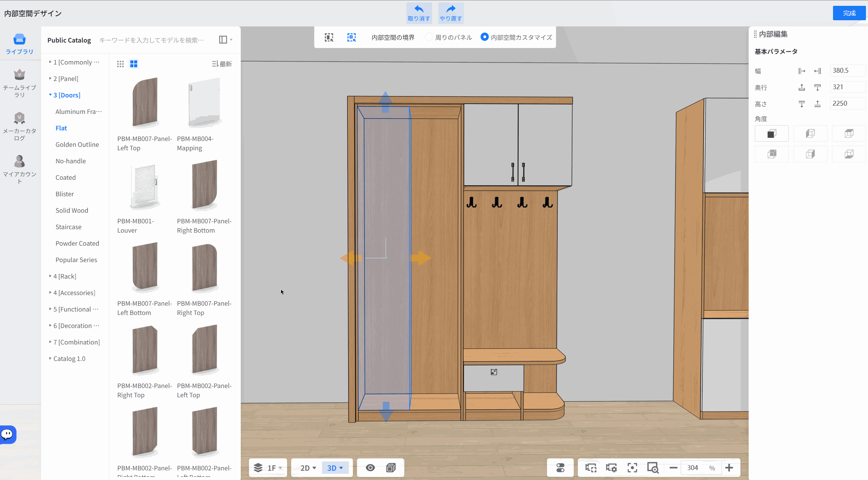The image size is (868, 480).
Task: Select the PBM-MB007-Panel-Right Bottom thumbnail
Action: (205, 185)
